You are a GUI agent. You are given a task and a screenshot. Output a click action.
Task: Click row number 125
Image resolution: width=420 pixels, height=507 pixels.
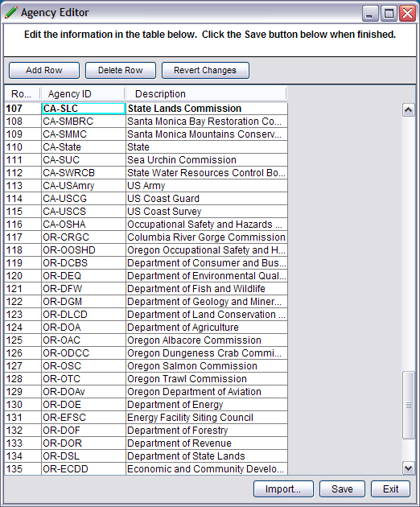(x=23, y=340)
